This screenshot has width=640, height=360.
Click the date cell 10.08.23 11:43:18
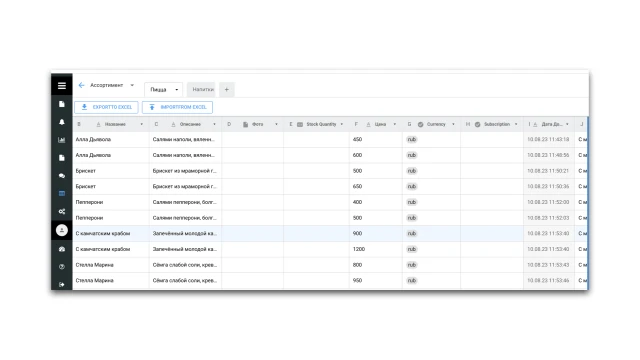coord(548,140)
